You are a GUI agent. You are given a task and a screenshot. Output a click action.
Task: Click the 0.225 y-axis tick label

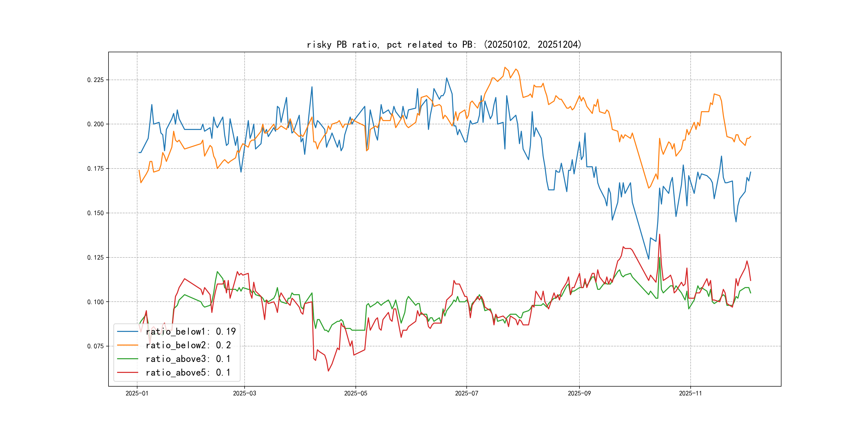coord(95,80)
